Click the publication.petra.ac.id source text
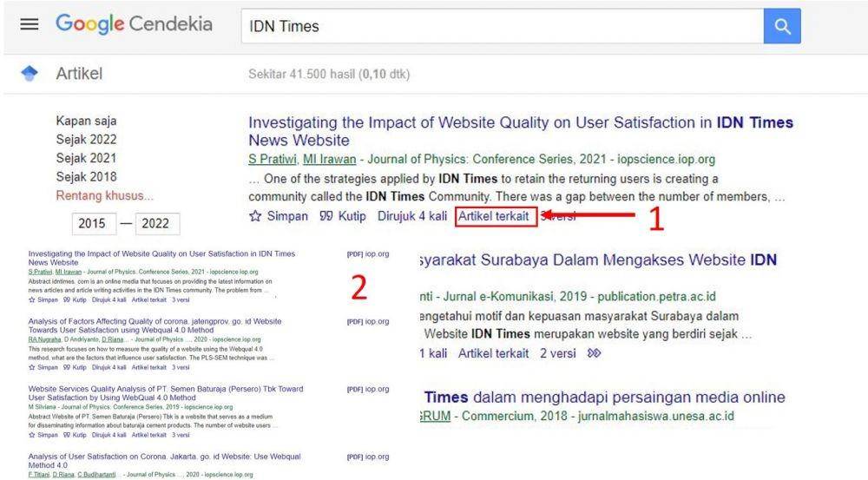The width and height of the screenshot is (868, 480). pos(656,297)
